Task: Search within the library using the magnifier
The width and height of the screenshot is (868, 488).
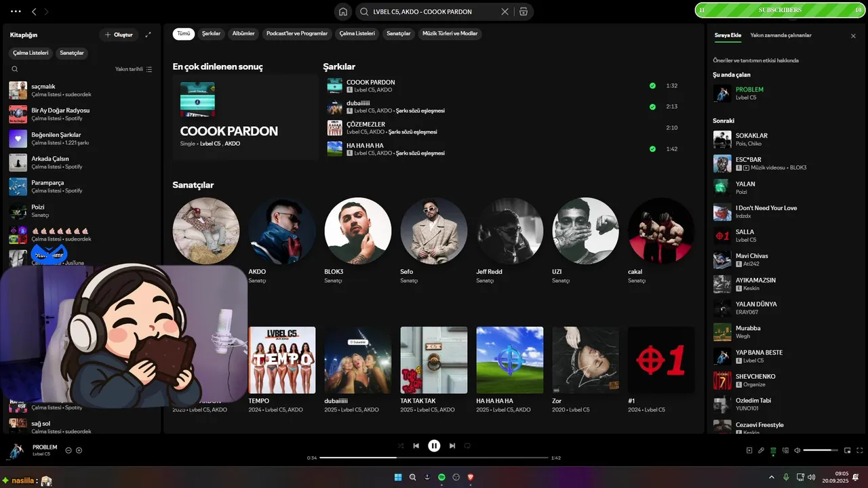Action: pos(15,69)
